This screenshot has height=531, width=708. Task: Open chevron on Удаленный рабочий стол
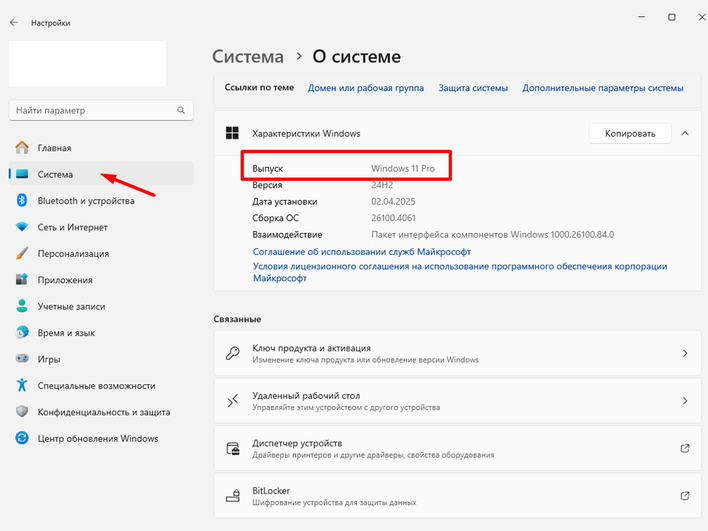(x=685, y=401)
